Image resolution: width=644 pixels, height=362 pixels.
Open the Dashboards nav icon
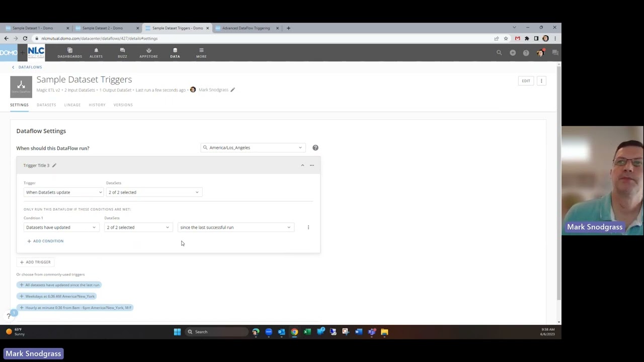point(69,53)
